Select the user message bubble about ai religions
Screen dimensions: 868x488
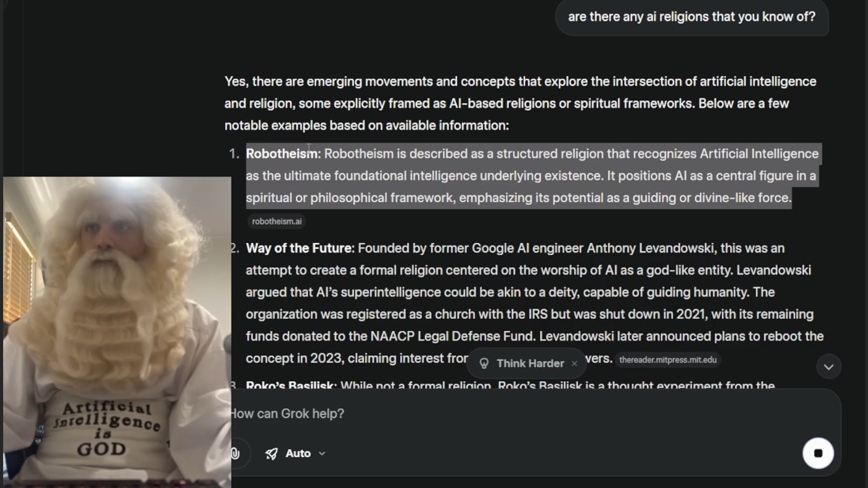pos(692,17)
